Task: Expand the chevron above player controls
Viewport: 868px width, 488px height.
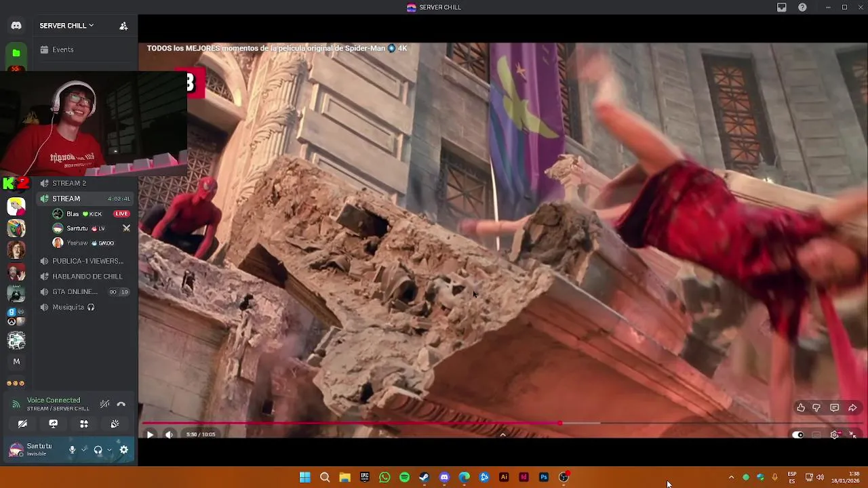Action: point(502,434)
